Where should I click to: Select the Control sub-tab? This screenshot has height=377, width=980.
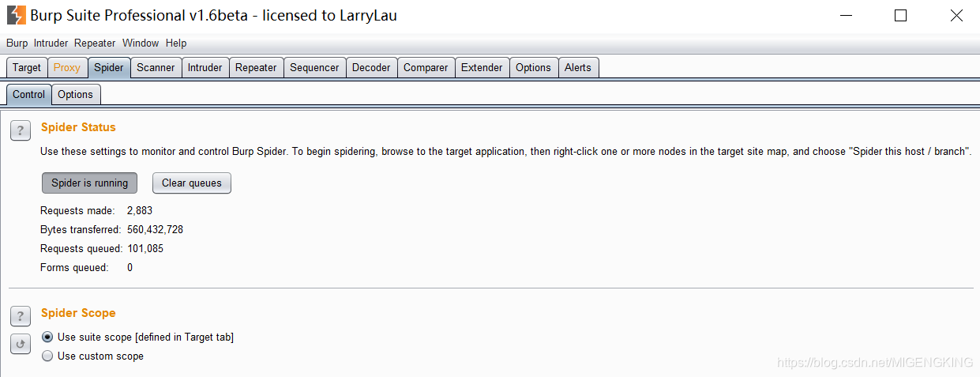coord(29,95)
